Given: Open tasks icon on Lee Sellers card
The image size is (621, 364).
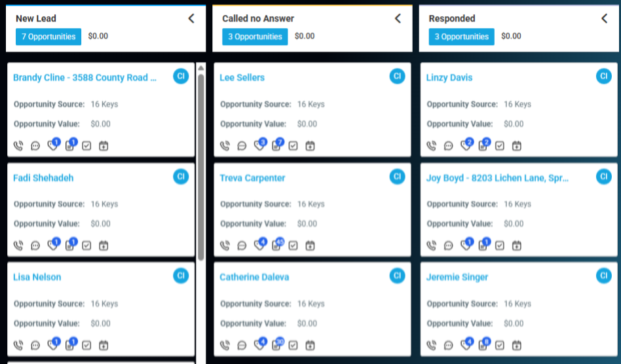Looking at the screenshot, I should click(293, 146).
